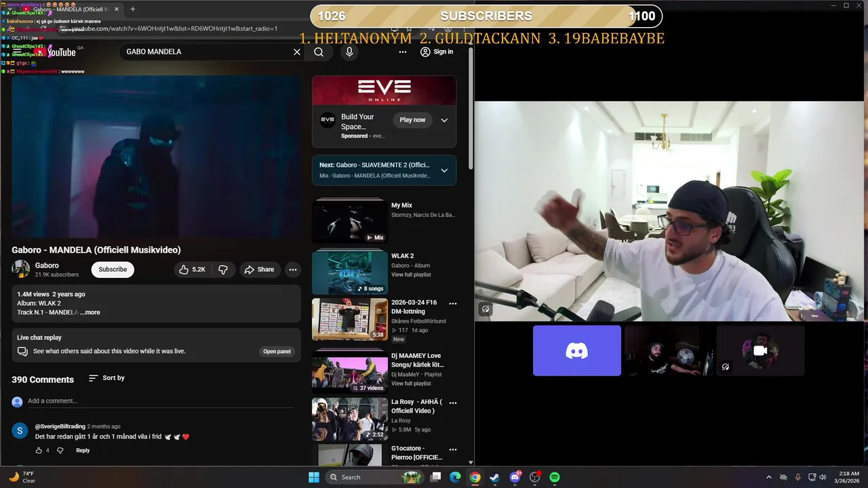Open @SverigeBiltrading commenter profile
The width and height of the screenshot is (868, 488).
tap(60, 426)
